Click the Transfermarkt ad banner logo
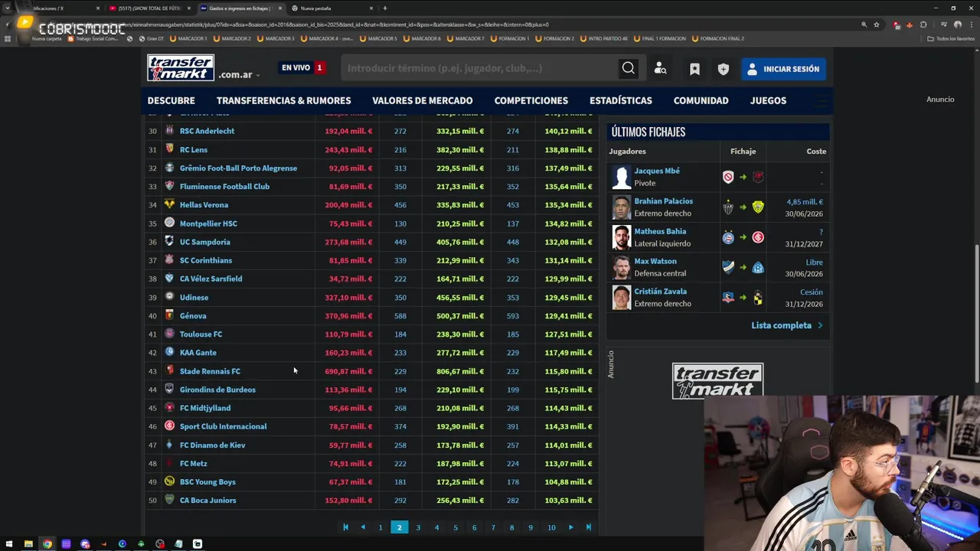The width and height of the screenshot is (980, 551). (717, 381)
